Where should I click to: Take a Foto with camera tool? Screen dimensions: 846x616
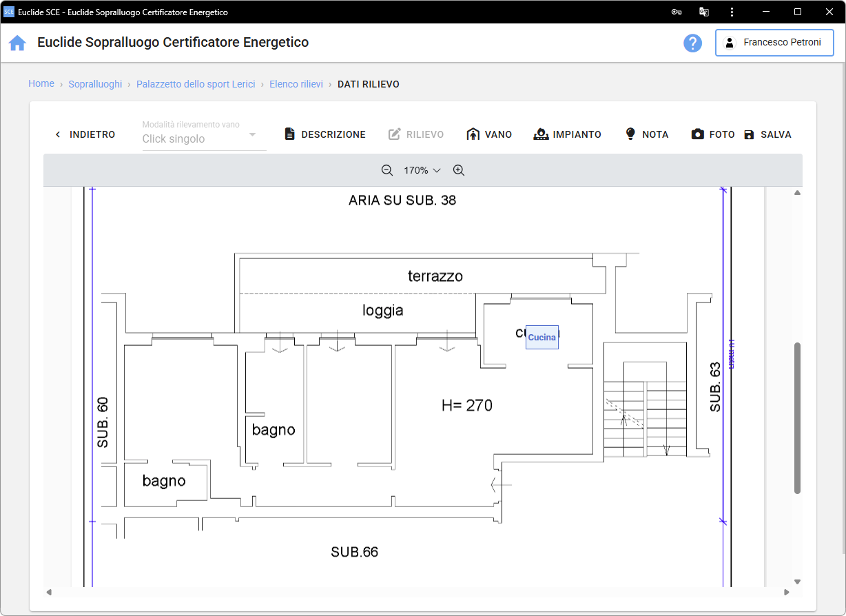pyautogui.click(x=713, y=134)
